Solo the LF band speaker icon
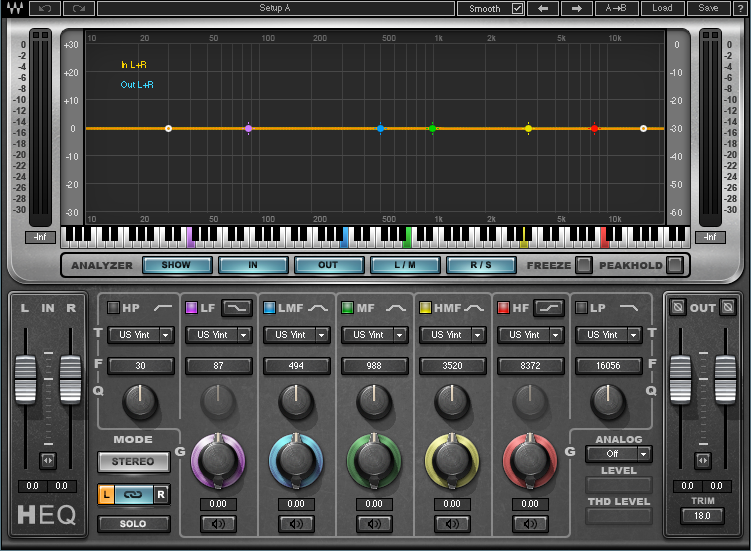The width and height of the screenshot is (751, 551). click(218, 524)
